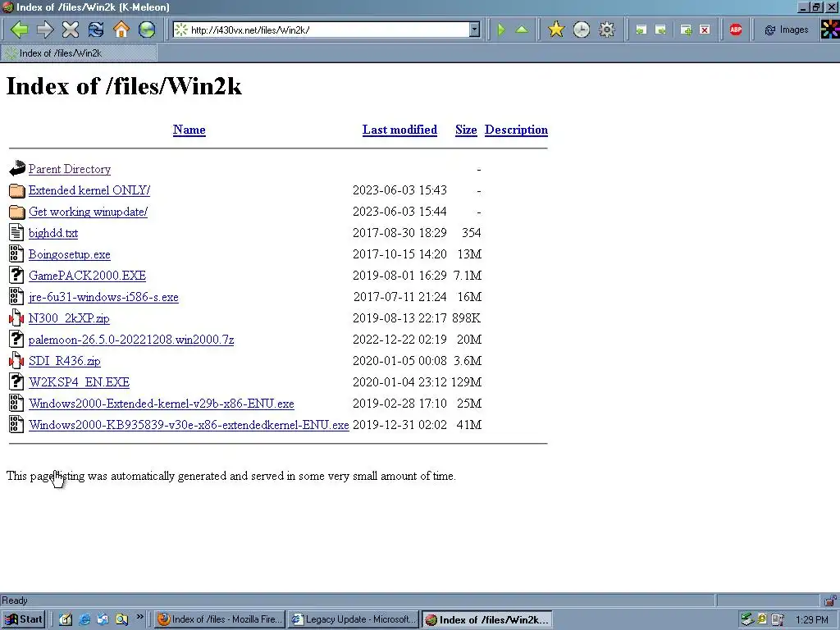Expand the quick launch chevron
This screenshot has height=630, width=840.
point(139,617)
